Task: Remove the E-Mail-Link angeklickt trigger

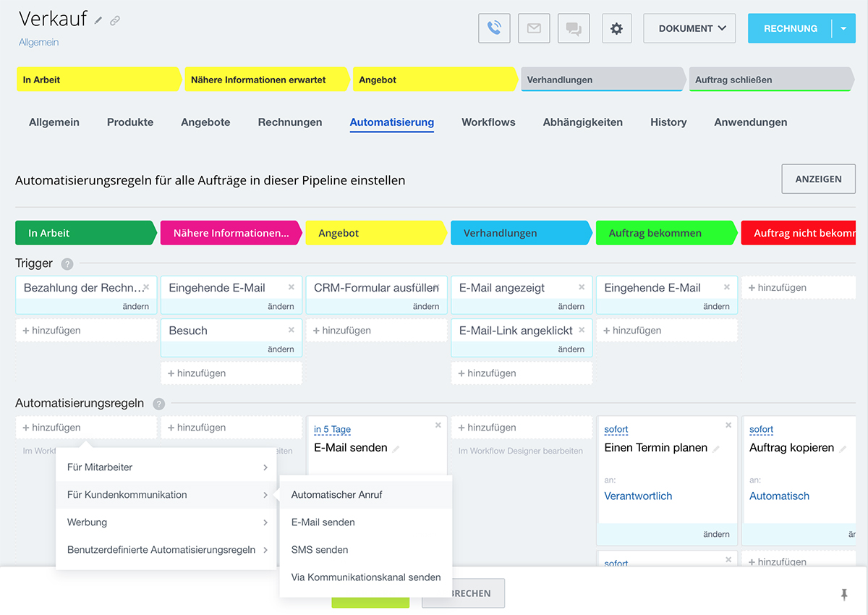Action: 582,330
